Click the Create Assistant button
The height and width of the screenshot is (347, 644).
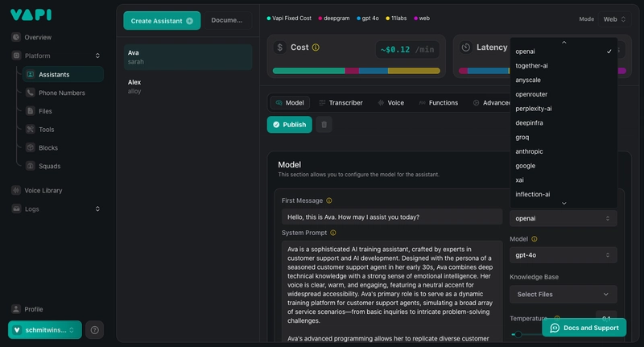point(161,20)
